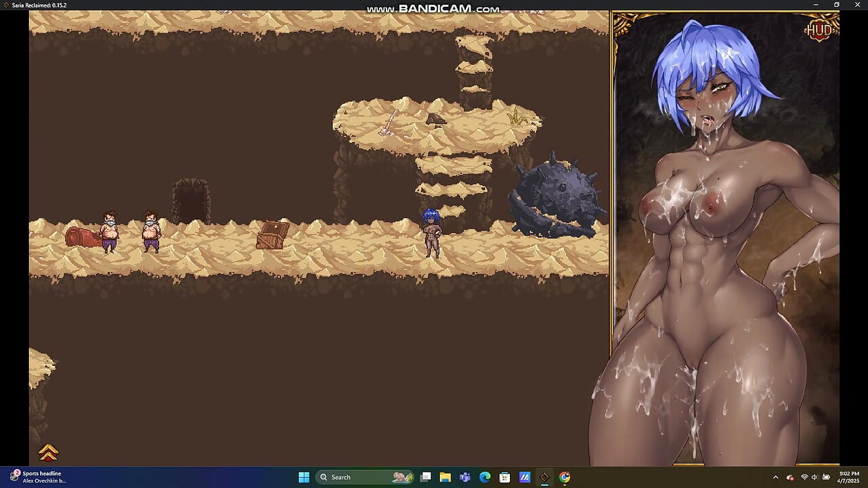Open the Wi-Fi network tray icon
The image size is (868, 488).
coord(804,477)
